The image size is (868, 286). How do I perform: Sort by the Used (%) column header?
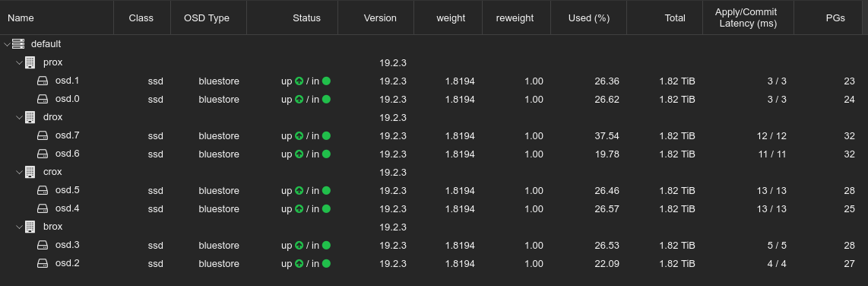point(588,17)
